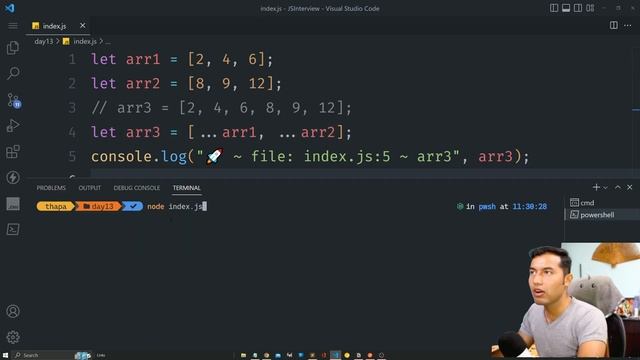Open editor More Actions ellipsis
The height and width of the screenshot is (360, 640).
(x=628, y=26)
